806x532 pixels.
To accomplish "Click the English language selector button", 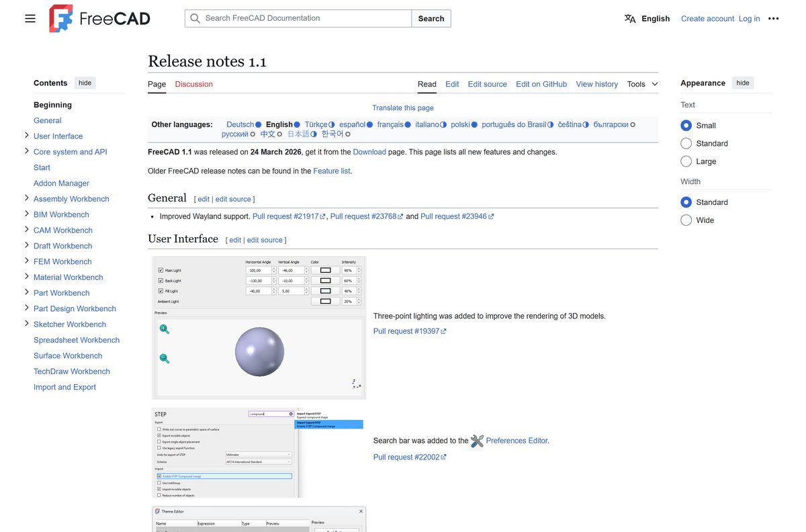I will tap(647, 19).
